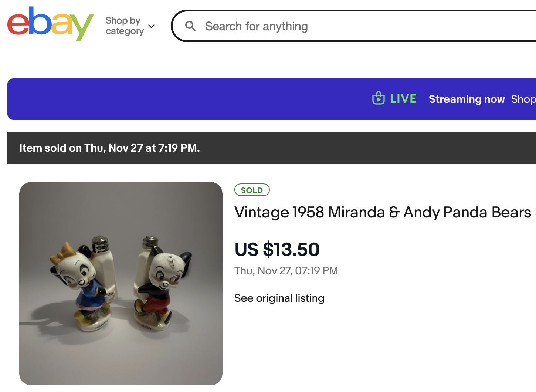The width and height of the screenshot is (536, 392).
Task: Click the green SOLD badge
Action: pyautogui.click(x=252, y=190)
